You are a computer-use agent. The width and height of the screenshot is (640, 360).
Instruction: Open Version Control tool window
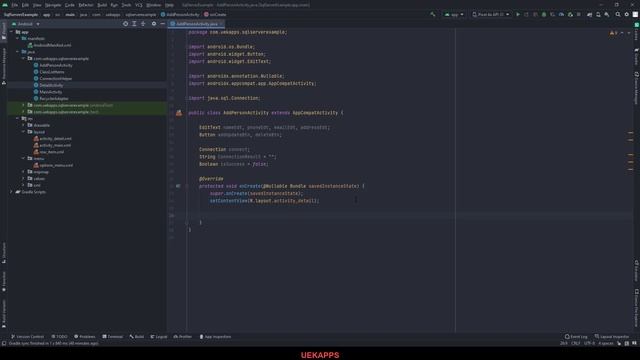click(x=28, y=337)
